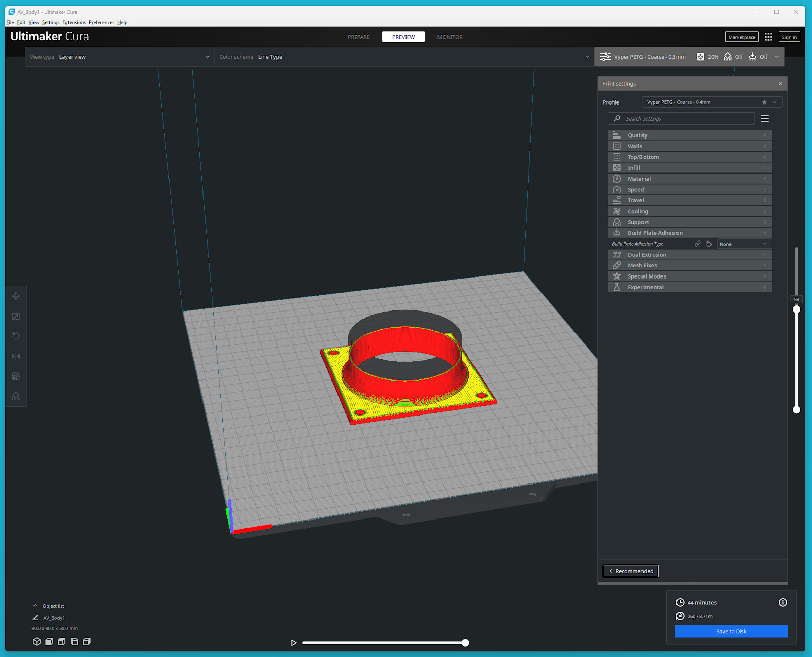The height and width of the screenshot is (657, 812).
Task: Expand the Speed settings category
Action: click(x=690, y=190)
